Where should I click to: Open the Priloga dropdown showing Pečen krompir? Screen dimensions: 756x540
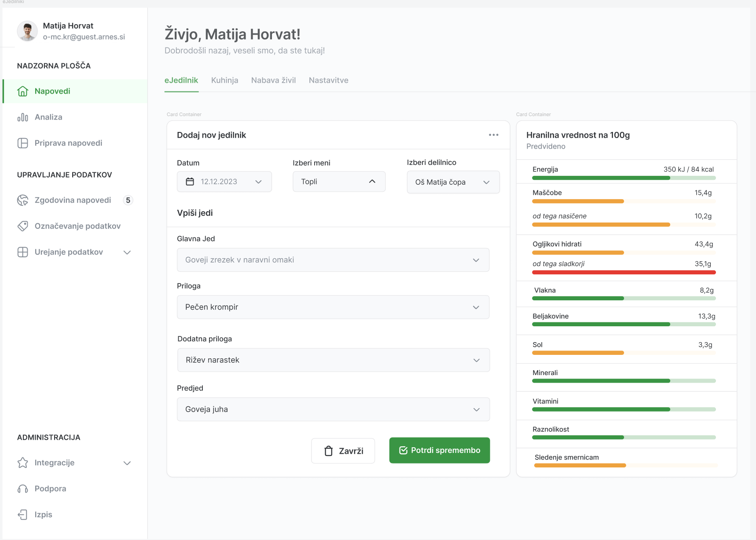tap(333, 307)
